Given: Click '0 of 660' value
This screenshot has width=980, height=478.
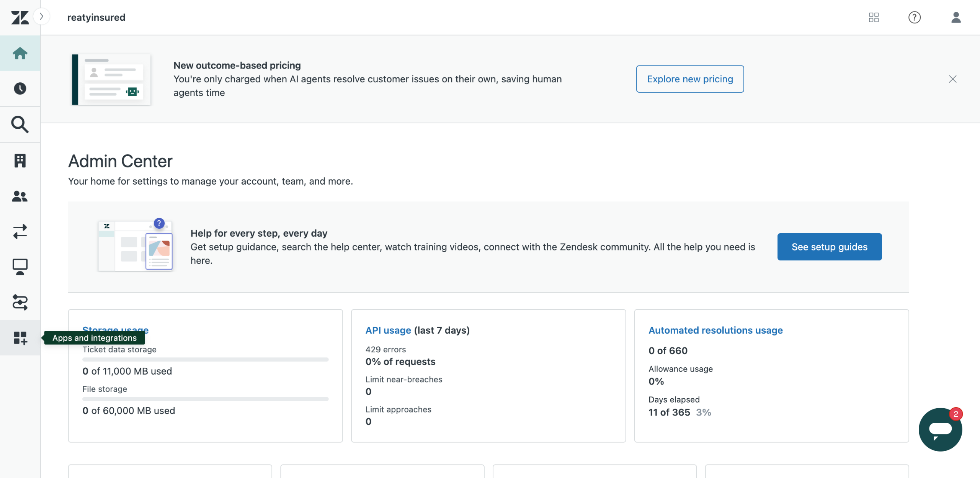Looking at the screenshot, I should pyautogui.click(x=668, y=350).
